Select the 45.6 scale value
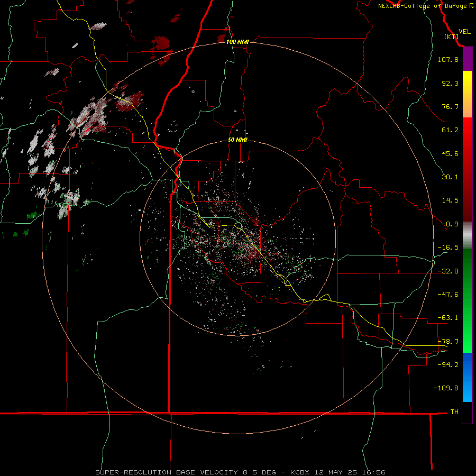 450,153
